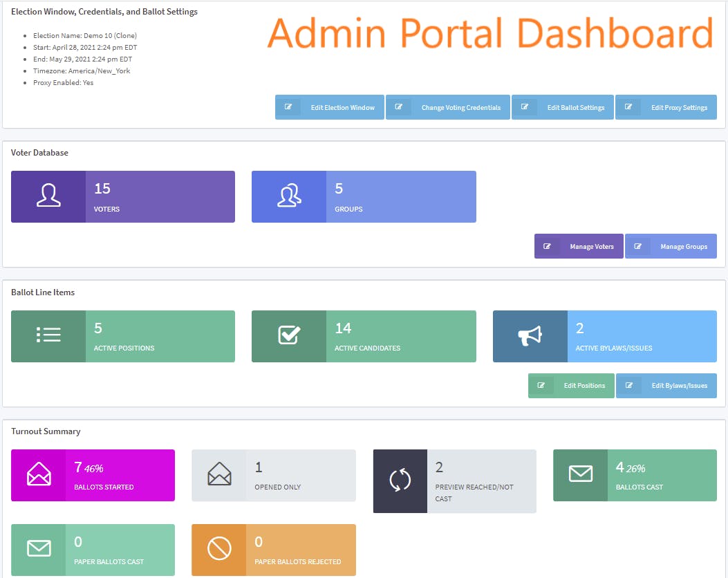
Task: Click the 15 Voters count tile
Action: click(x=123, y=197)
